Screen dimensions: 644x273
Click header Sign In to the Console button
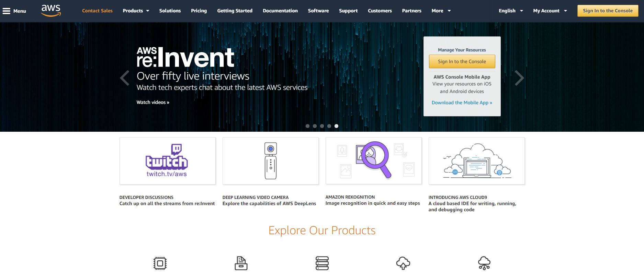pos(608,11)
